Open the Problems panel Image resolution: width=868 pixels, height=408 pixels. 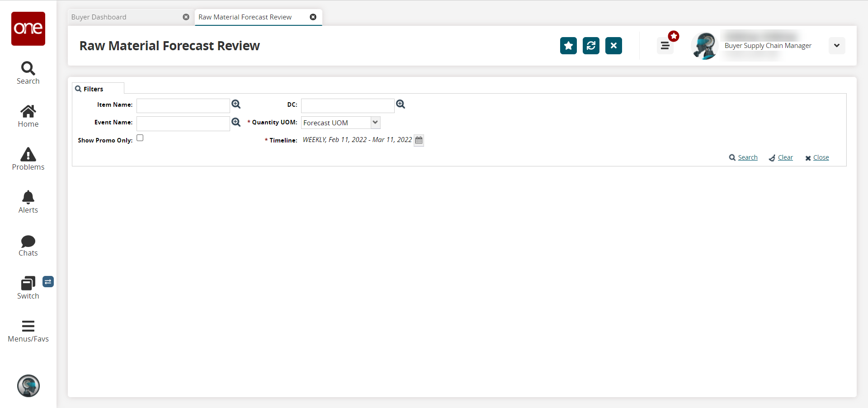28,159
